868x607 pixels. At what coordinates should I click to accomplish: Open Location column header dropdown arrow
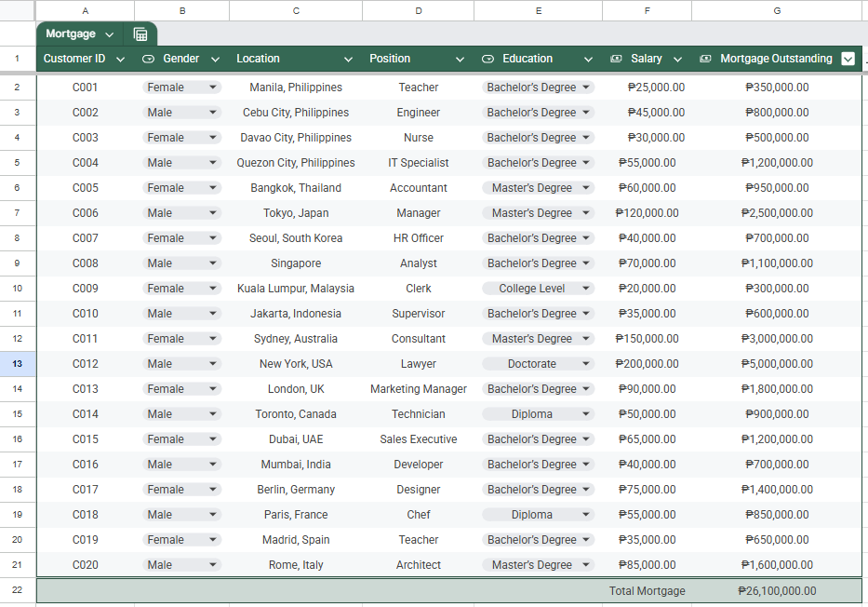point(348,60)
